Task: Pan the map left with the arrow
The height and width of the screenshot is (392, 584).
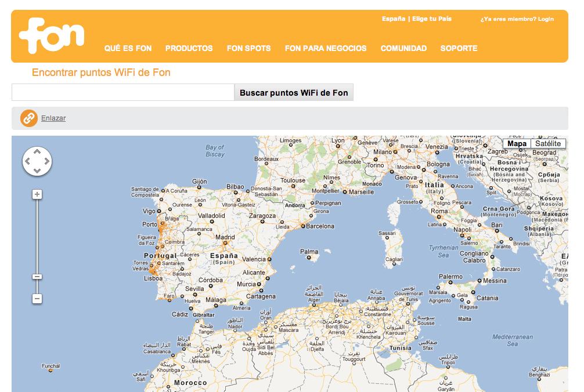Action: pyautogui.click(x=27, y=161)
